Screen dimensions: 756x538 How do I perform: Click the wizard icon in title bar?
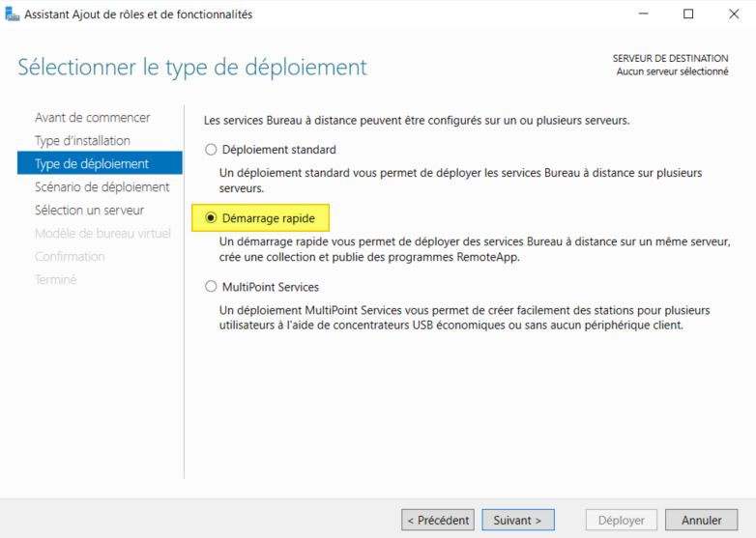tap(11, 14)
